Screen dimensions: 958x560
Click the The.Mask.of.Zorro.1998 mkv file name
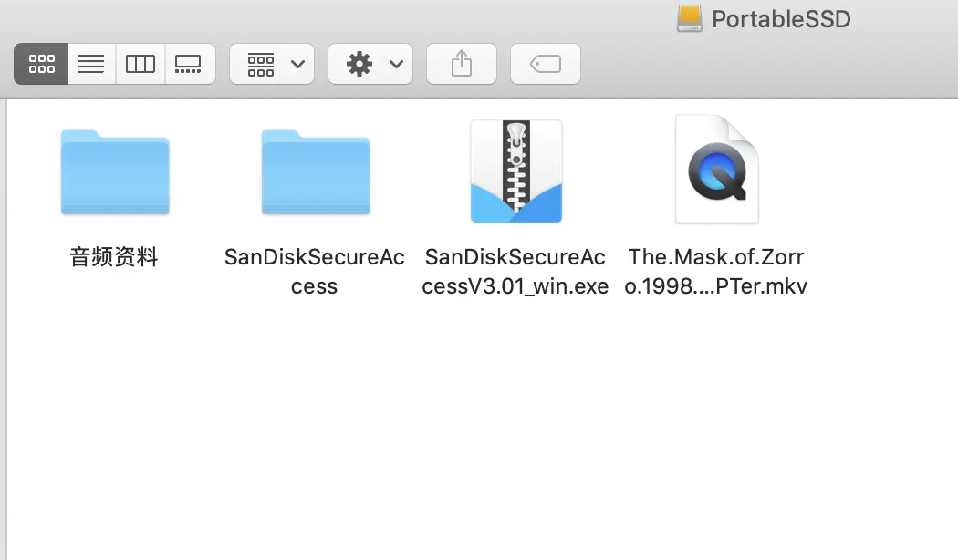[x=716, y=271]
